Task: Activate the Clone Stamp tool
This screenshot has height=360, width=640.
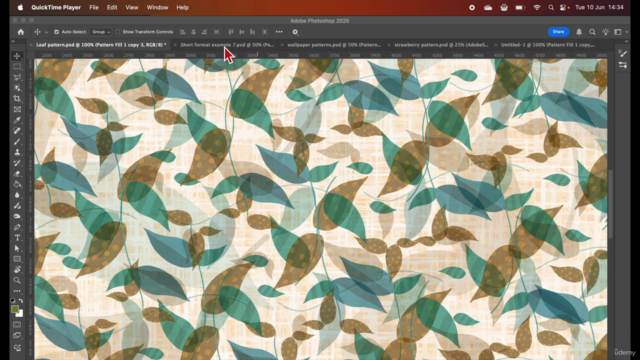Action: tap(17, 152)
